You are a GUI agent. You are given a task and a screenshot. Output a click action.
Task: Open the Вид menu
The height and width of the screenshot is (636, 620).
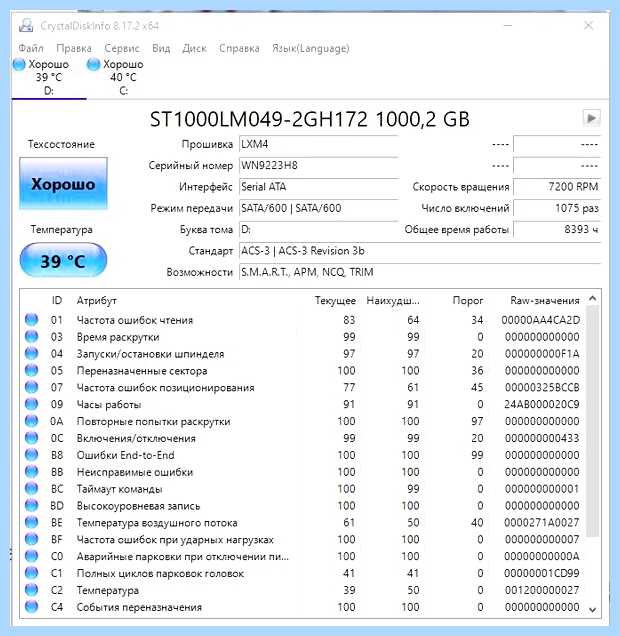161,48
